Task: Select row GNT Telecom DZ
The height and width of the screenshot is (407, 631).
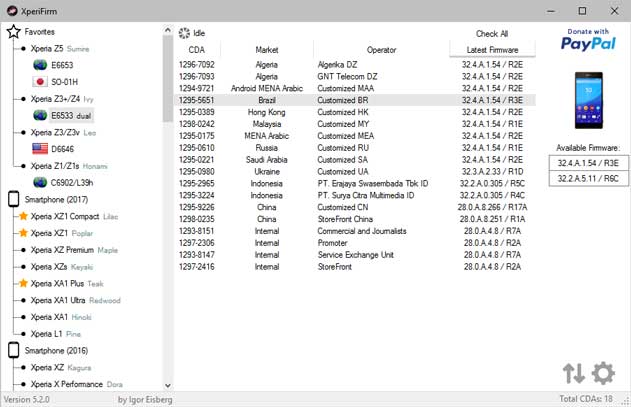Action: tap(355, 76)
